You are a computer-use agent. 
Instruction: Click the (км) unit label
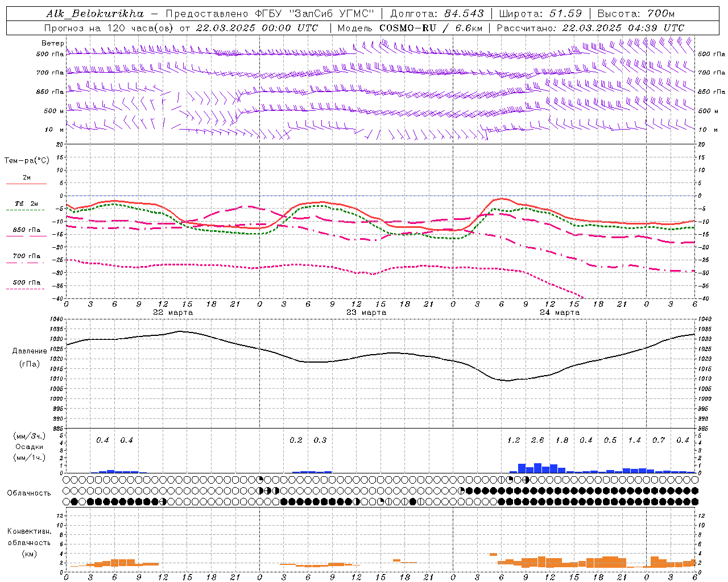(x=29, y=554)
